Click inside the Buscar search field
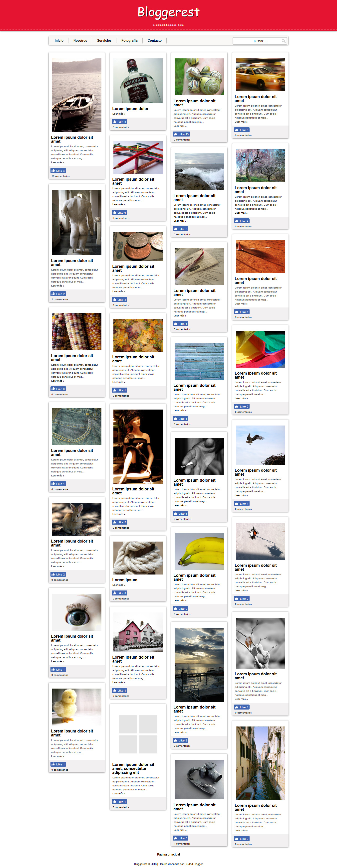The image size is (337, 868). 260,41
